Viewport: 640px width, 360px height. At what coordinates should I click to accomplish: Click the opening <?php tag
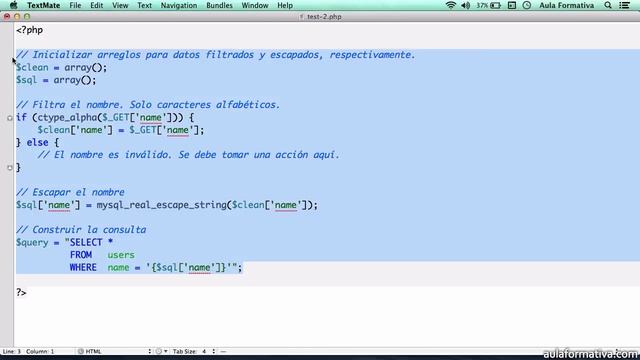pos(29,30)
